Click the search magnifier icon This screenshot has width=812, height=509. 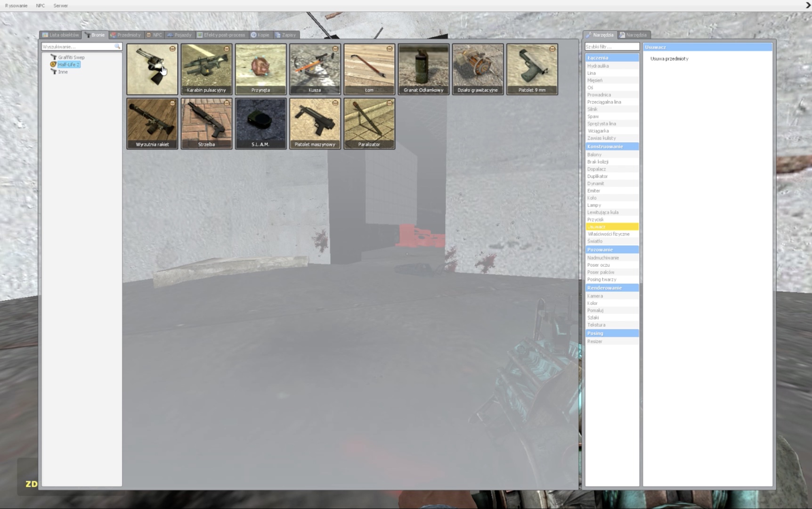[117, 46]
